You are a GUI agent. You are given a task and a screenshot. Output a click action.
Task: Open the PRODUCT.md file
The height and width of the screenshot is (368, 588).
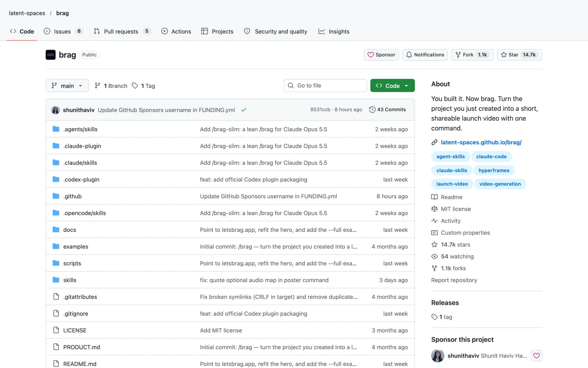[x=82, y=347]
